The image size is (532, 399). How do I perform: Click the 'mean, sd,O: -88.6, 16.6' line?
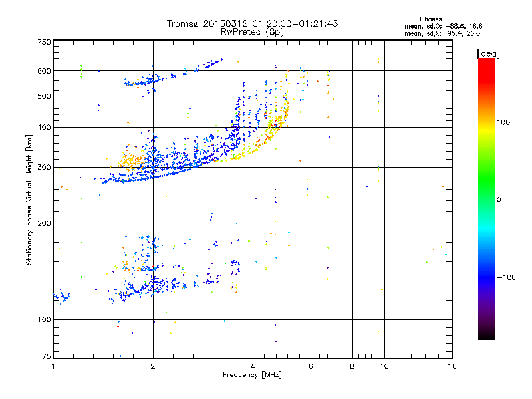coord(443,26)
